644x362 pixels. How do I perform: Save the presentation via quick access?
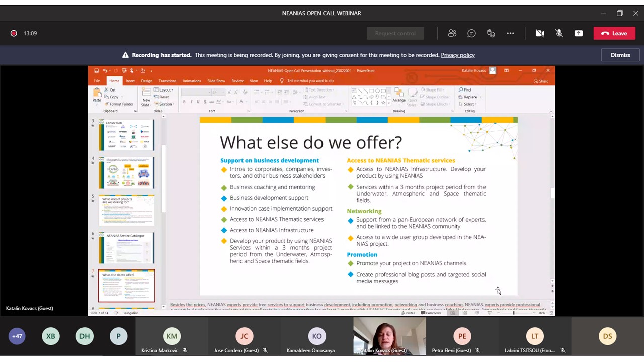pos(96,71)
